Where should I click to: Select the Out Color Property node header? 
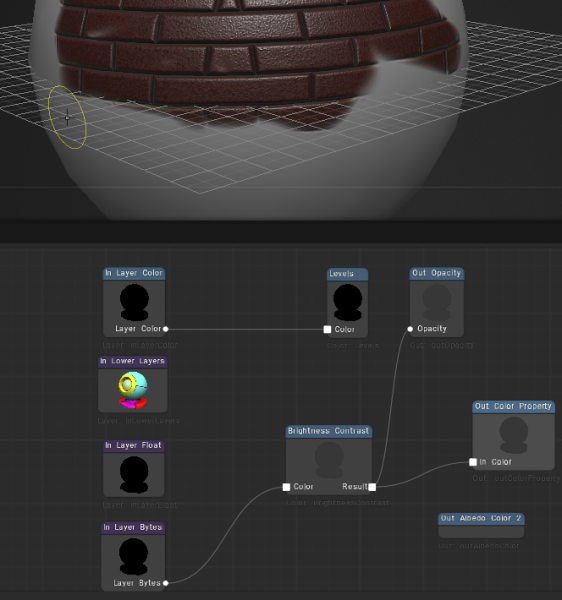pyautogui.click(x=513, y=406)
